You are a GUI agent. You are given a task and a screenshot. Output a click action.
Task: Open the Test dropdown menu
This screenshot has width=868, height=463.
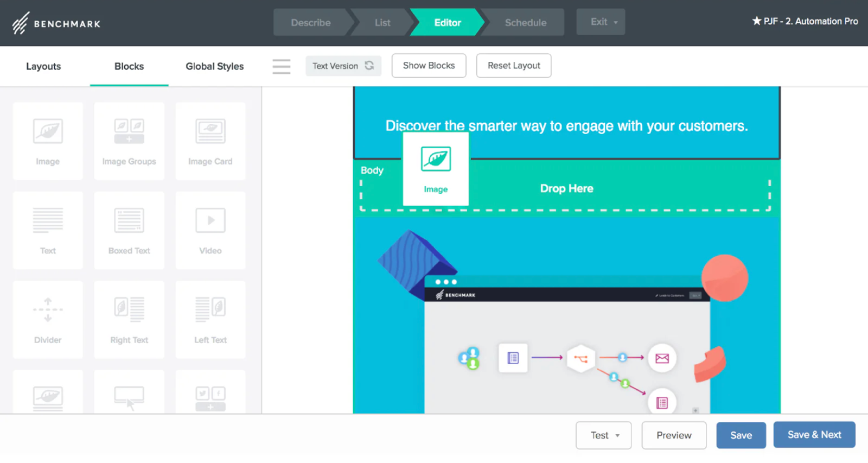[603, 435]
